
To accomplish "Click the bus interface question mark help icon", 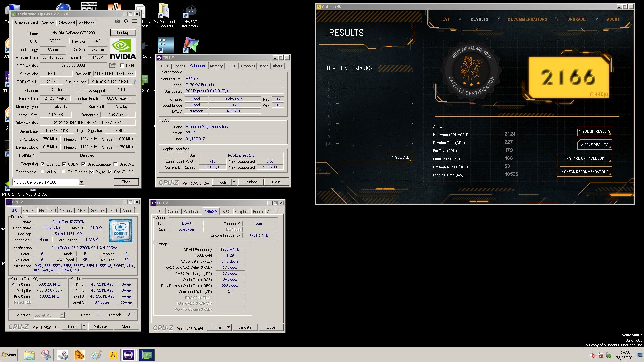I will point(135,82).
